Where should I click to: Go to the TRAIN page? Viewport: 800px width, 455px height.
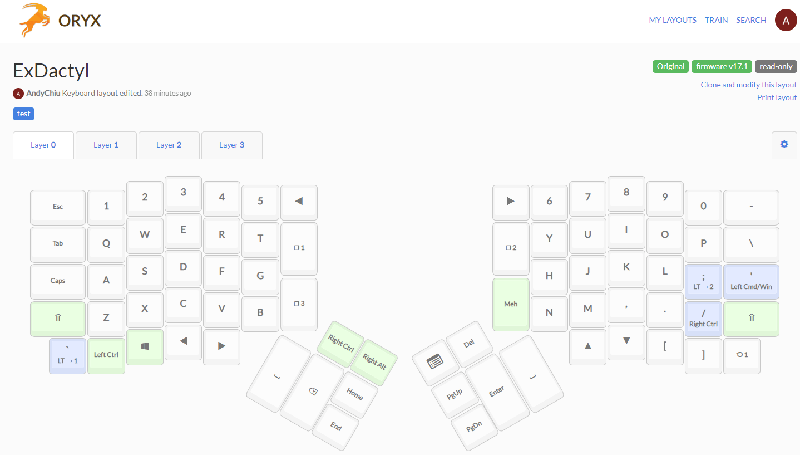[716, 20]
